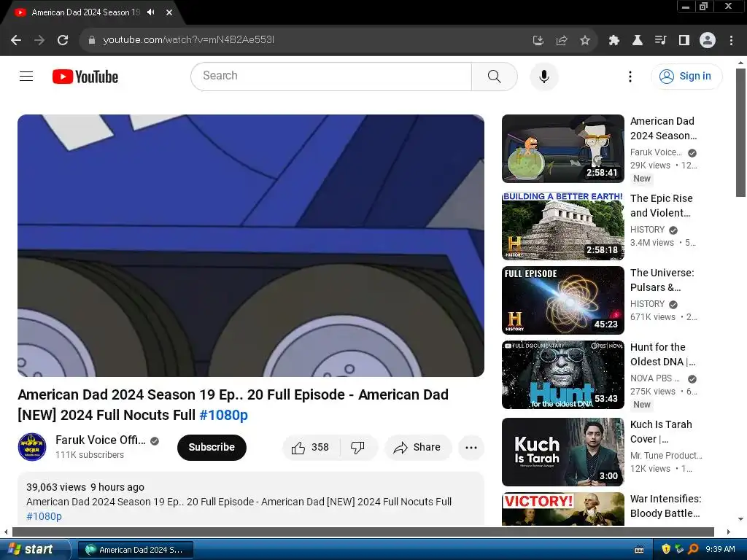Click the #1080p hashtag in title
Screen dimensions: 747x560
click(x=223, y=415)
